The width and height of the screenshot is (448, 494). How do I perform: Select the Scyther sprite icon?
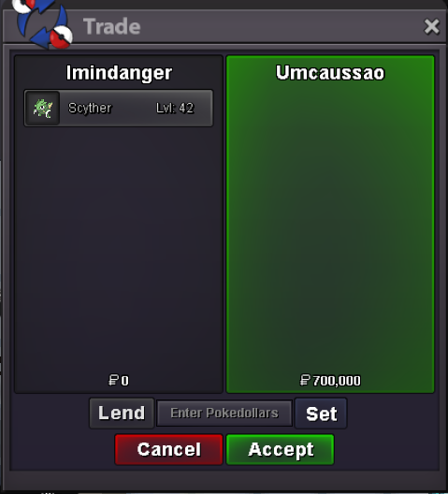tap(42, 109)
